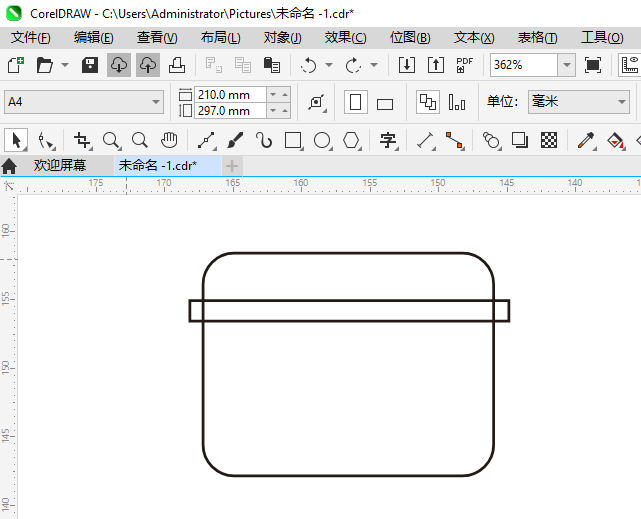This screenshot has width=641, height=519.
Task: Open the 位图(B) menu
Action: coord(410,38)
